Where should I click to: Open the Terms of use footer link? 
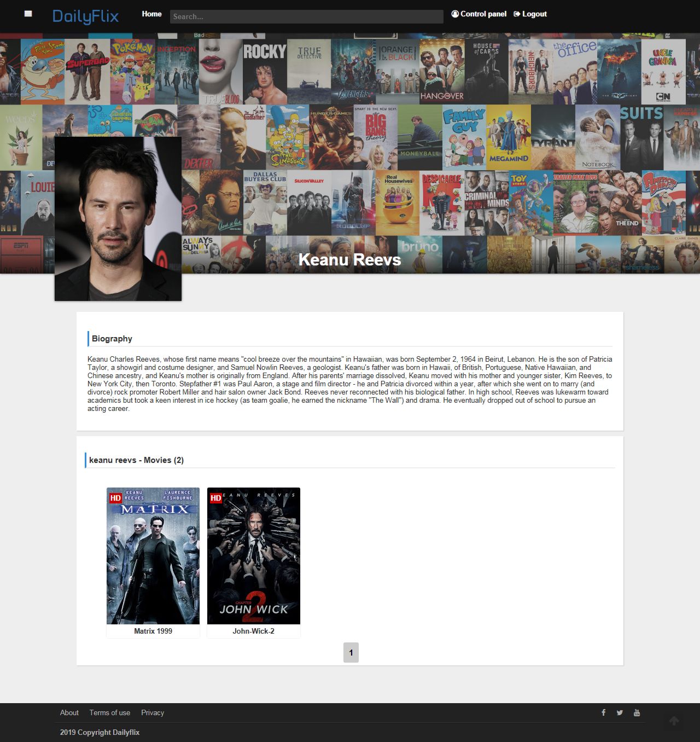click(110, 712)
